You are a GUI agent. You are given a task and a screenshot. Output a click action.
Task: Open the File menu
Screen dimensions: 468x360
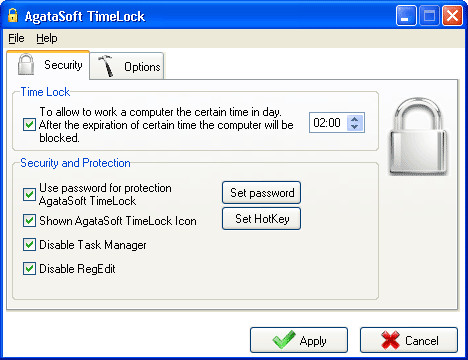tap(16, 38)
